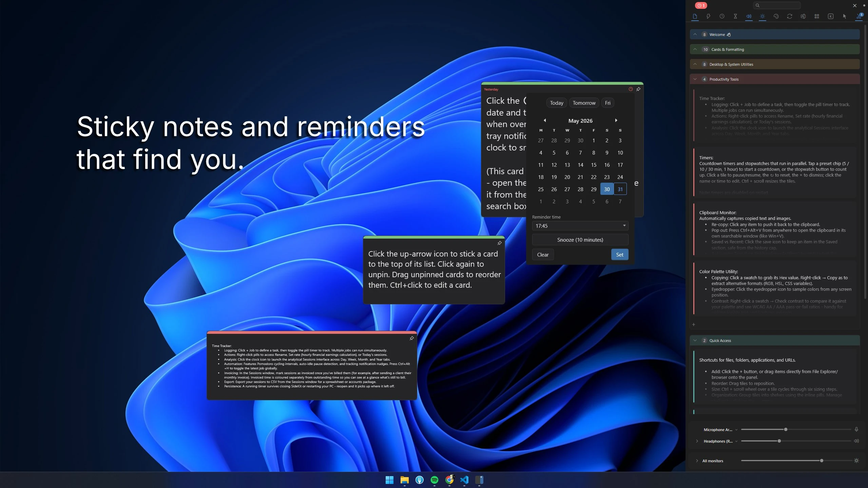Select May 15 in the calendar
Image resolution: width=868 pixels, height=488 pixels.
tap(594, 165)
